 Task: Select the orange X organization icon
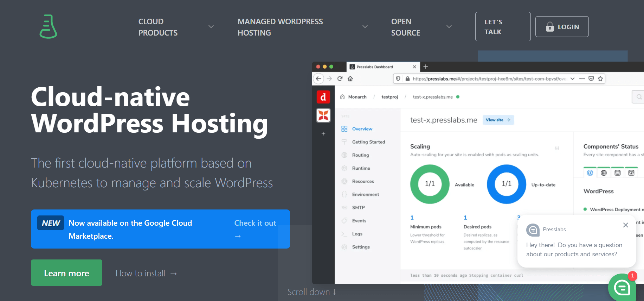(323, 115)
